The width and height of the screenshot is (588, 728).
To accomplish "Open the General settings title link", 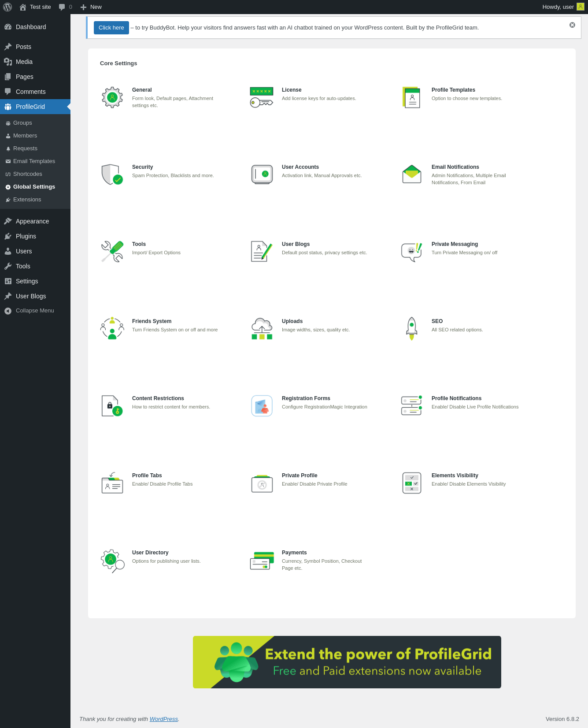I will click(142, 90).
